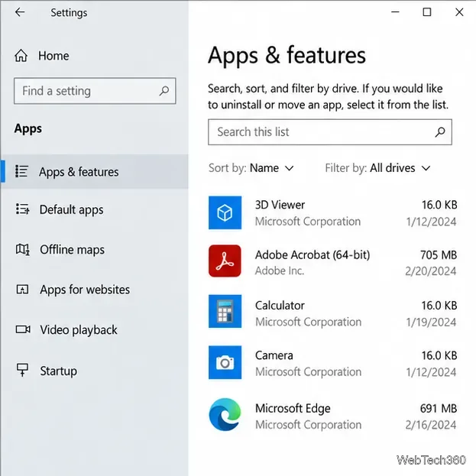Select the Adobe Acrobat app icon

tap(225, 261)
